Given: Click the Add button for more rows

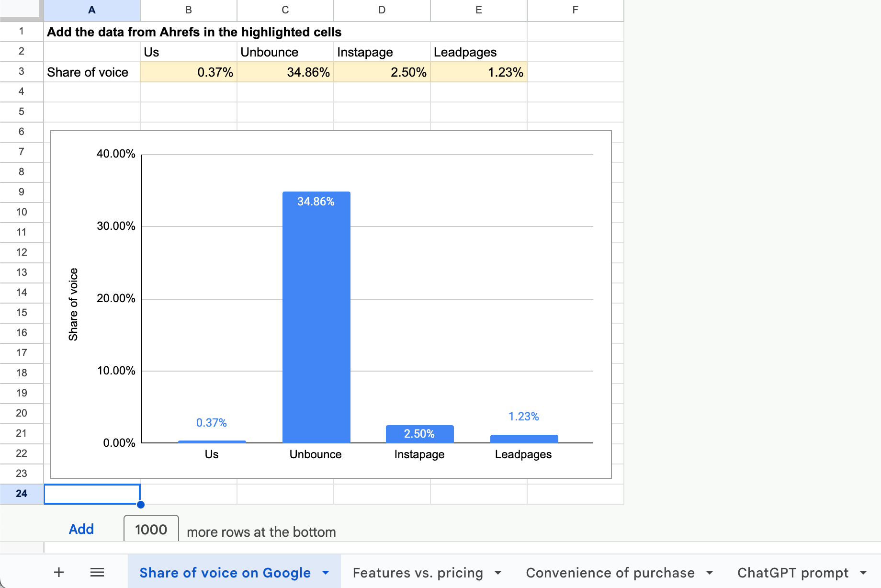Looking at the screenshot, I should tap(81, 529).
